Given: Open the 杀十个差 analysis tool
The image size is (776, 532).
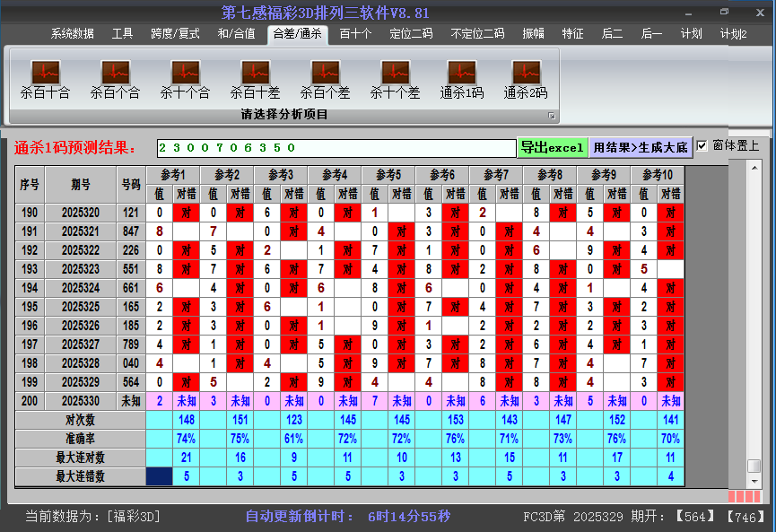Looking at the screenshot, I should point(395,76).
